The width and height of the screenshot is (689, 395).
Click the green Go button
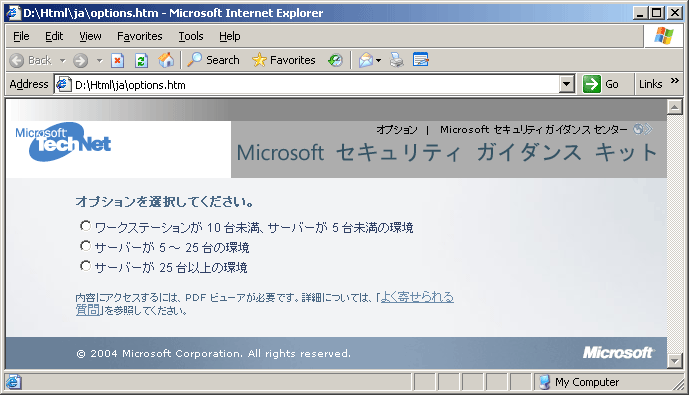601,84
